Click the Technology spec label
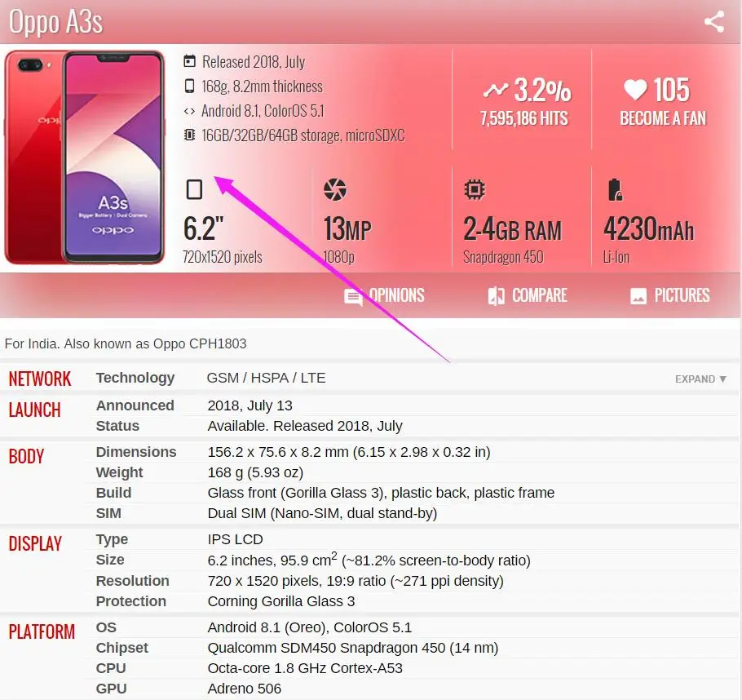The width and height of the screenshot is (742, 700). (x=135, y=378)
